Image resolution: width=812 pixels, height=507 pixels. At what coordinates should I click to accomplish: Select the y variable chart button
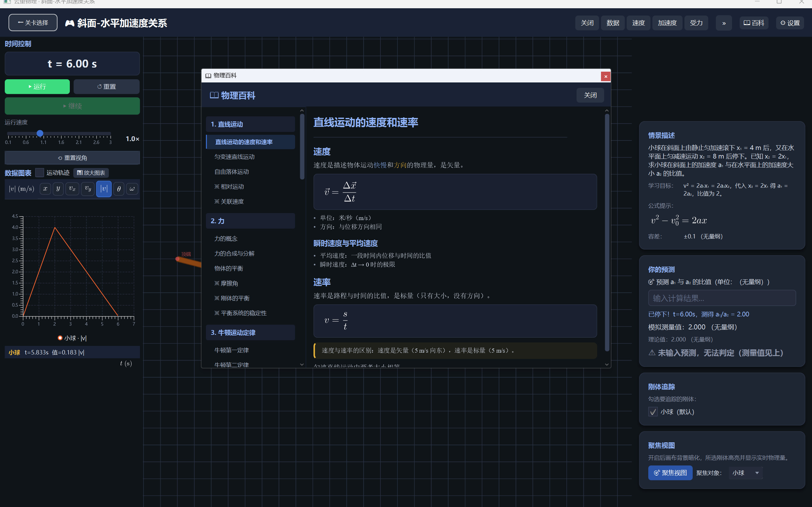pos(58,189)
